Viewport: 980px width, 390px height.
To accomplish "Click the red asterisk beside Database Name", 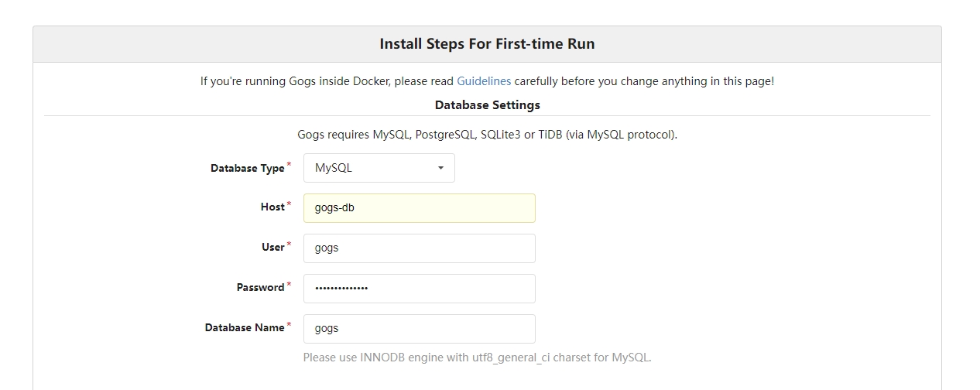I will pos(290,325).
